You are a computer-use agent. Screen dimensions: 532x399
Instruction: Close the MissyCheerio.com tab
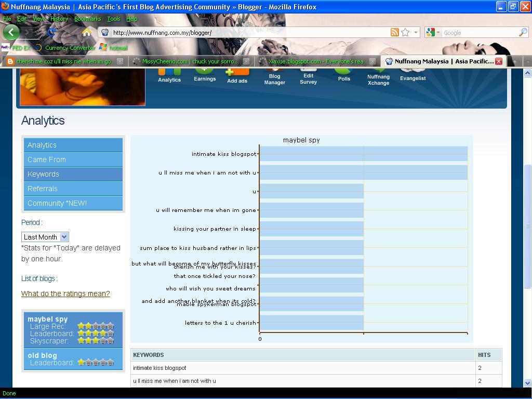coord(246,61)
